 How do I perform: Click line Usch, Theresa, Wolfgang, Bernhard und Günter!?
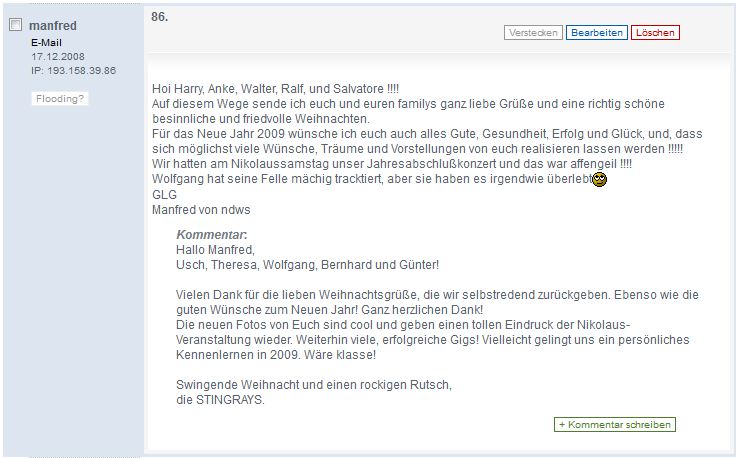(307, 265)
